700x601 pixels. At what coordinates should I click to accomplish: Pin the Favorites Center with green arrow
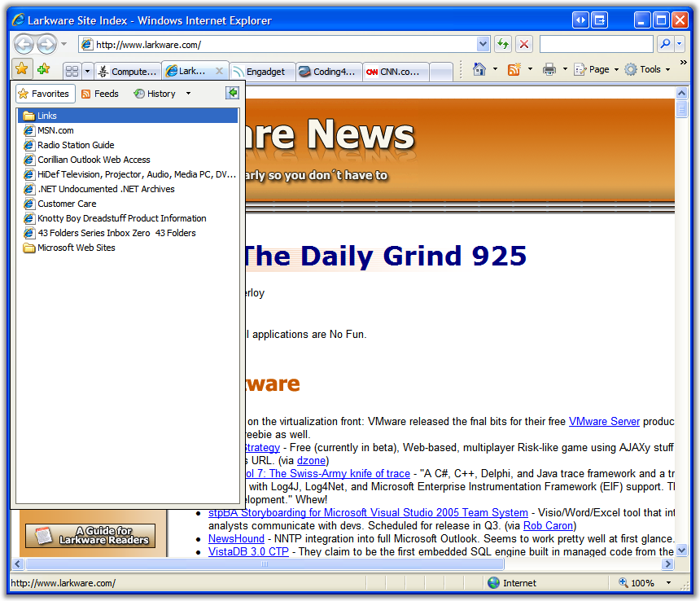point(232,93)
